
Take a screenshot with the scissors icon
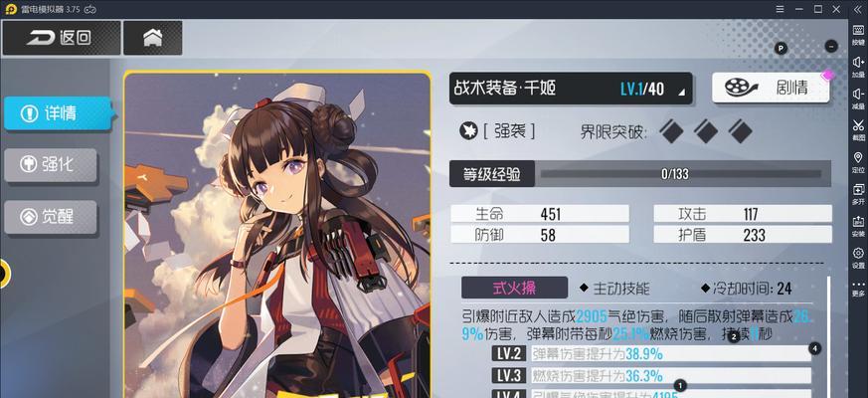pos(858,129)
